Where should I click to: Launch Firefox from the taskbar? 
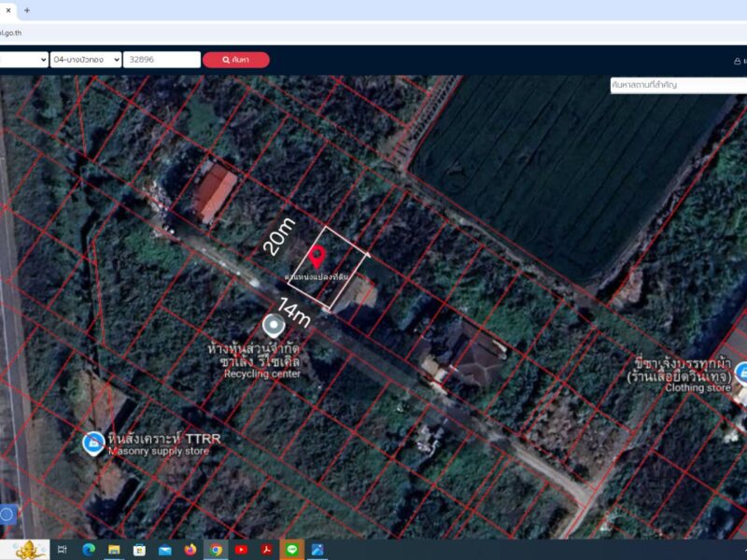[x=190, y=550]
